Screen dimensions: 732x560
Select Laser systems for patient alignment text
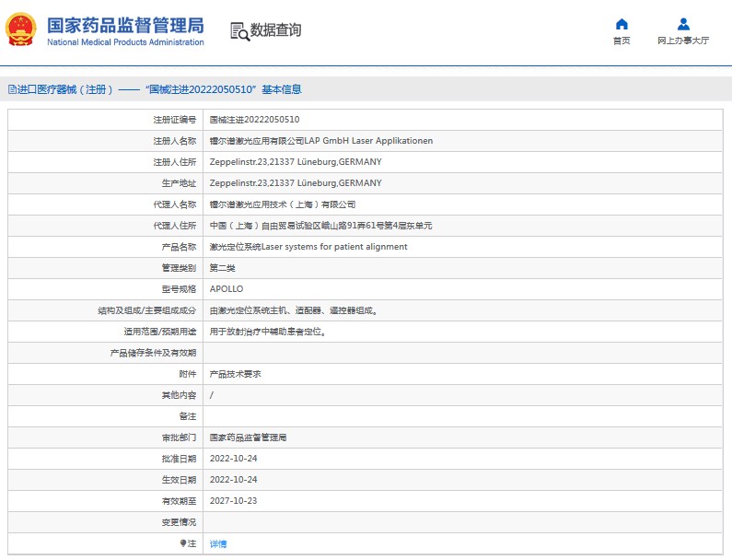click(x=334, y=247)
